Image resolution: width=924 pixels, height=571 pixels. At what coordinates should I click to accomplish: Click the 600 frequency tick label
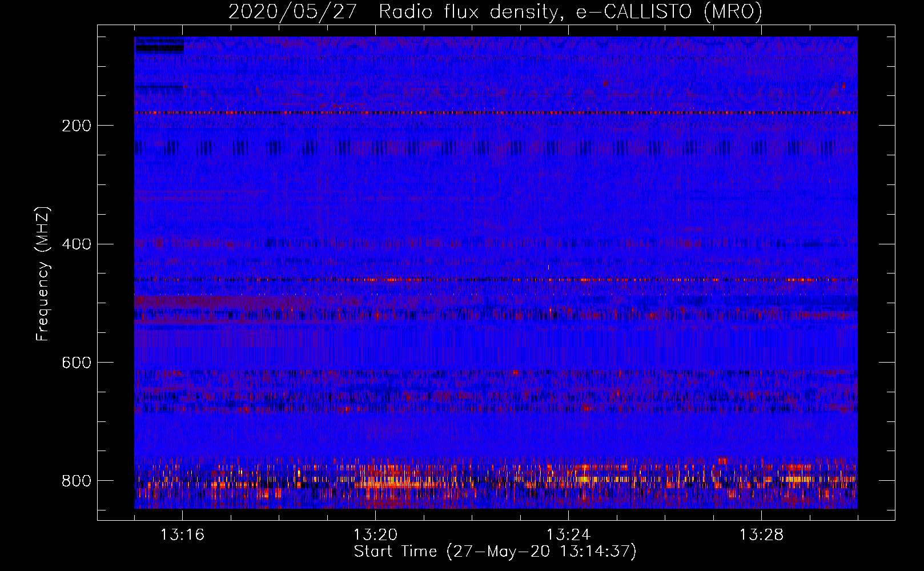[x=77, y=363]
